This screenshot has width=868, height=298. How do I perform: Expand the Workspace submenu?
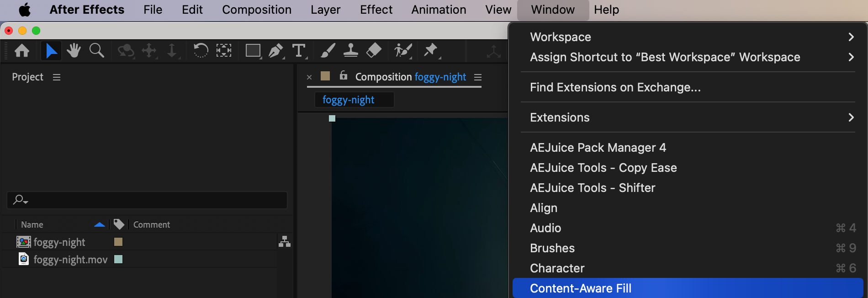pos(688,37)
